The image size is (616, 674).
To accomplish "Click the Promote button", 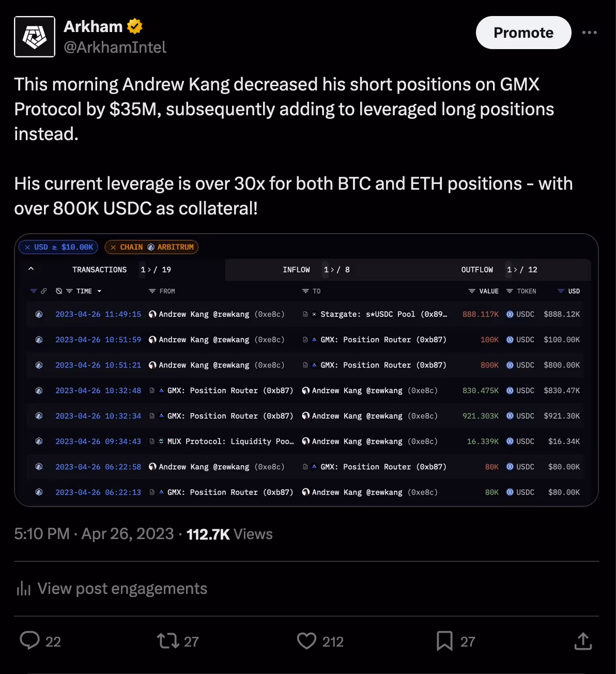I will (x=523, y=32).
